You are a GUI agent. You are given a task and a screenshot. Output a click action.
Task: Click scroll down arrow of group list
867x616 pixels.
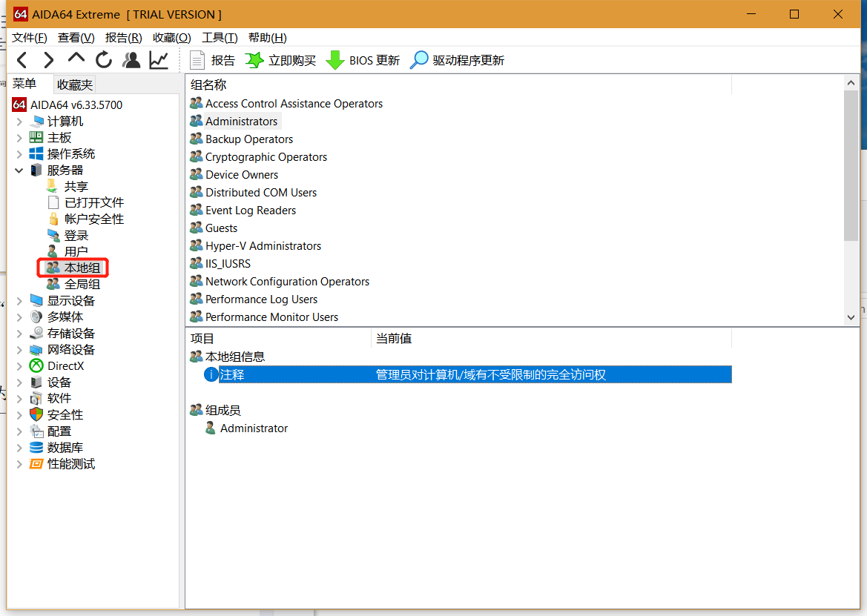coord(851,317)
